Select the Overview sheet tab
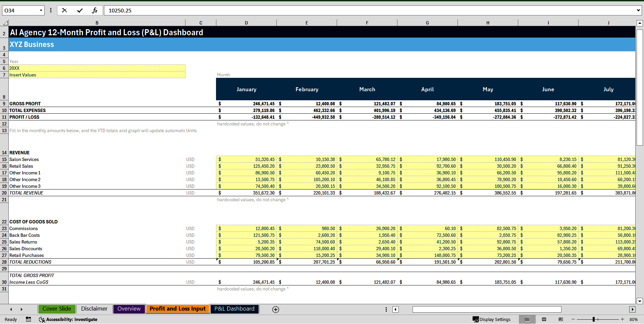Image resolution: width=644 pixels, height=324 pixels. (129, 309)
